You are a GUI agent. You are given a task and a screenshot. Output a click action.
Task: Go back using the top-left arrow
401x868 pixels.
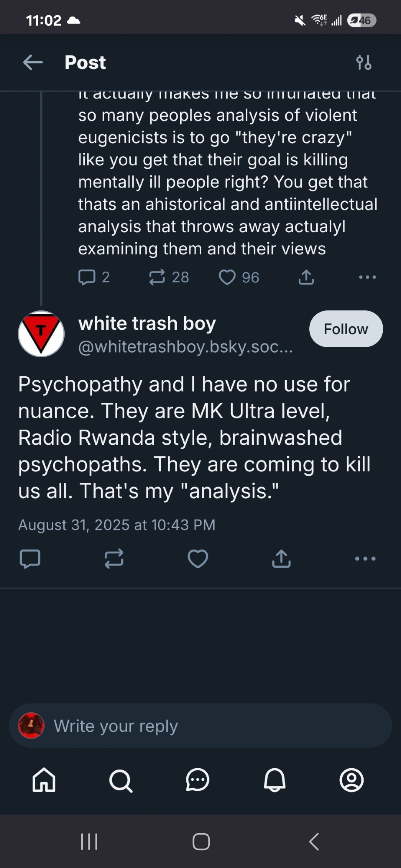pos(33,62)
